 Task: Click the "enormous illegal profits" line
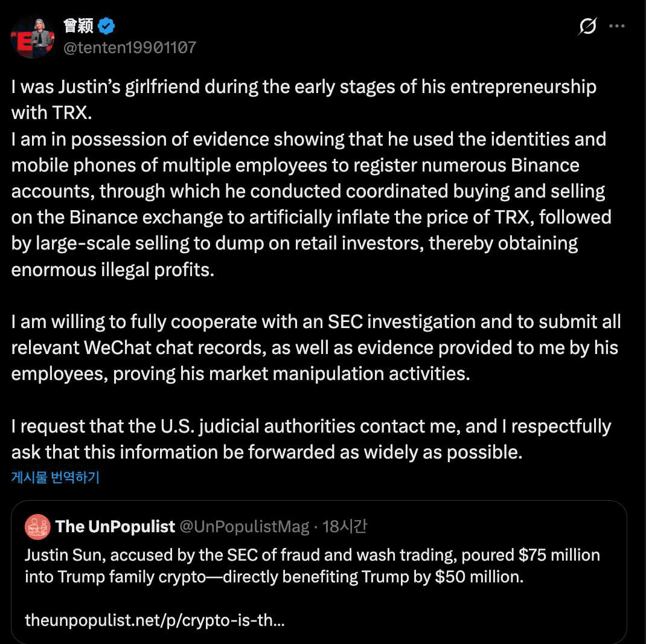tap(113, 269)
